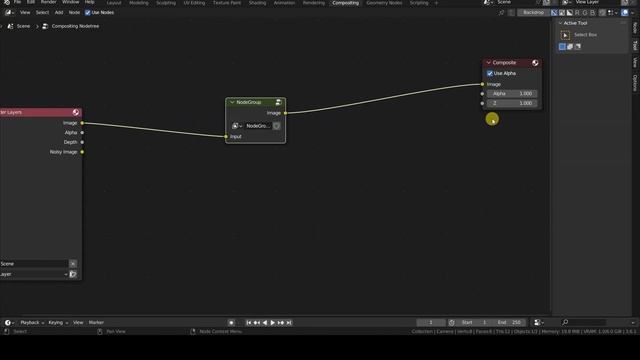
Task: Select Red channel display
Action: pos(577,13)
